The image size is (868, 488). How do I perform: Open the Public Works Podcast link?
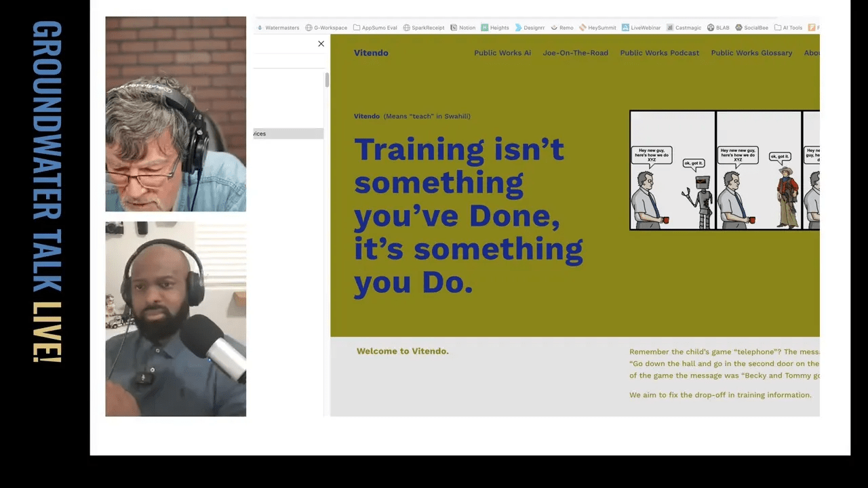(x=659, y=53)
